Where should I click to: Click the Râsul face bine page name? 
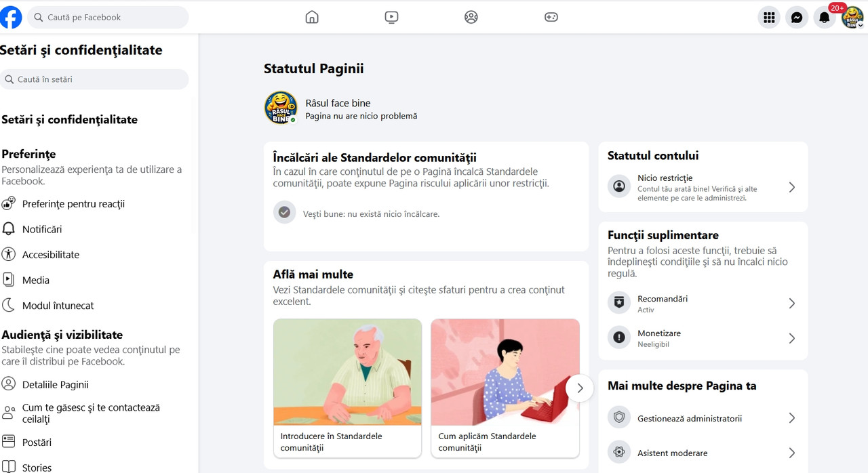coord(338,103)
